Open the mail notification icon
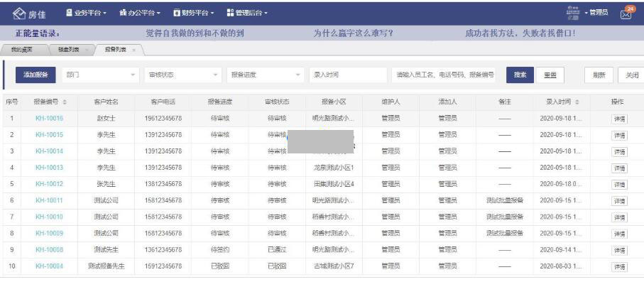 [x=626, y=14]
